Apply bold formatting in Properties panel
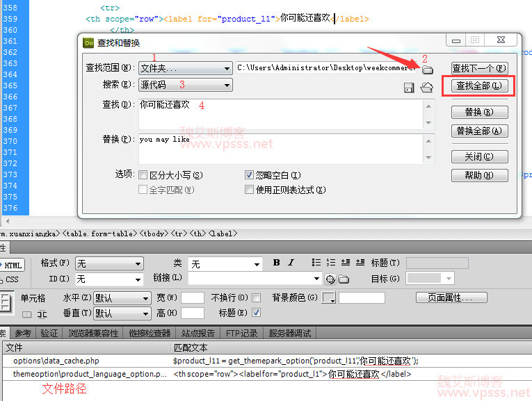The height and width of the screenshot is (401, 532). (x=276, y=263)
